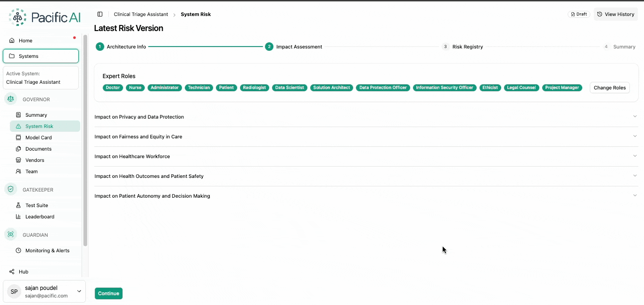This screenshot has height=305, width=644.
Task: Expand Impact on Healthcare Workforce section
Action: 366,156
